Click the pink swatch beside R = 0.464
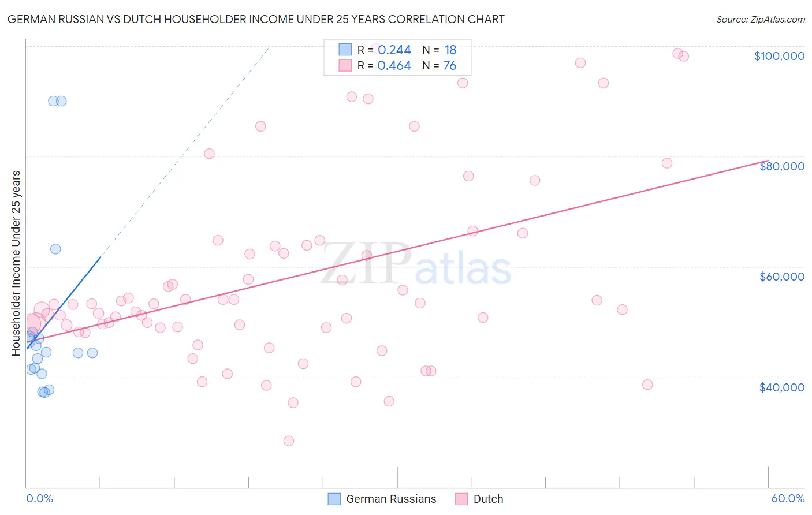The image size is (812, 515). (345, 65)
